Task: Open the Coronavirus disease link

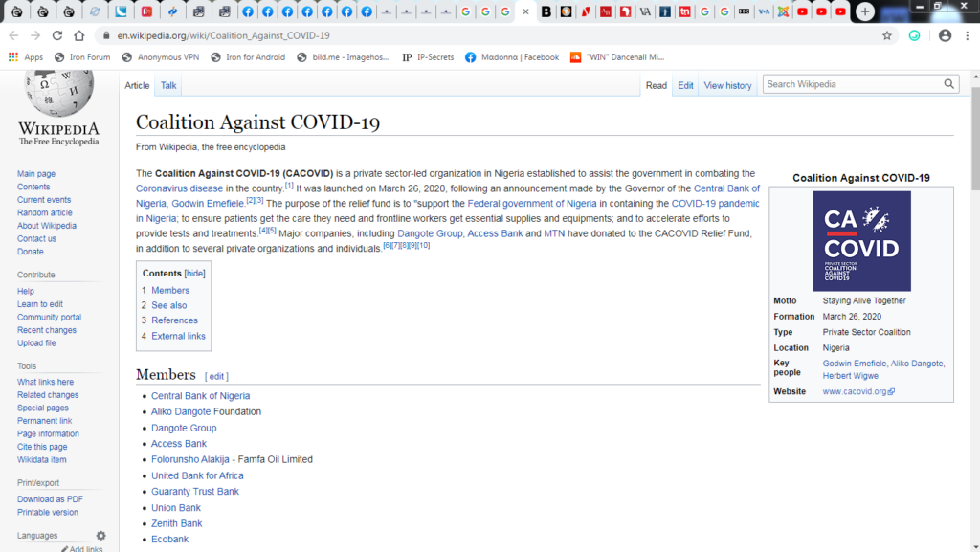Action: click(179, 188)
